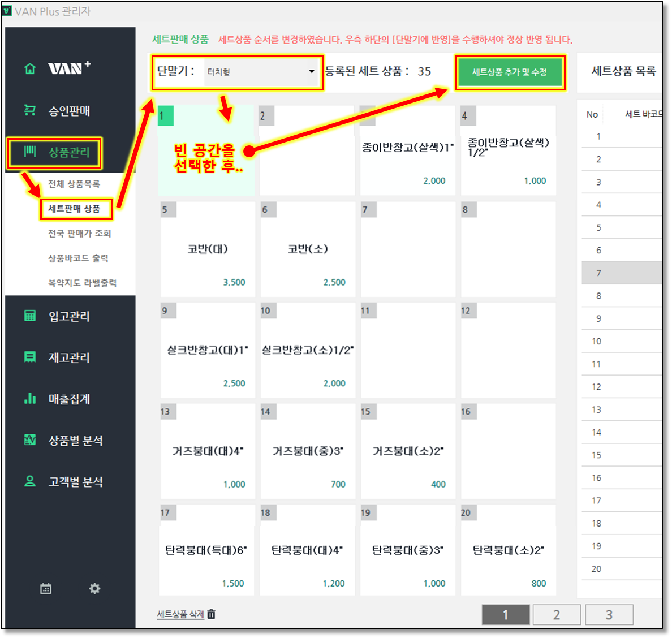672x638 pixels.
Task: Open 전국 판매가 조회 submenu item
Action: (x=79, y=234)
